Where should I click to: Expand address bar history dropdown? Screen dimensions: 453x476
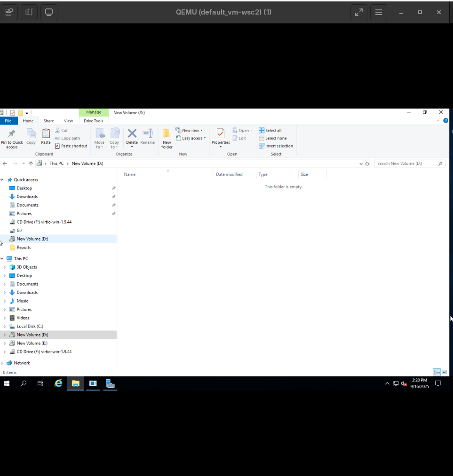click(x=361, y=164)
